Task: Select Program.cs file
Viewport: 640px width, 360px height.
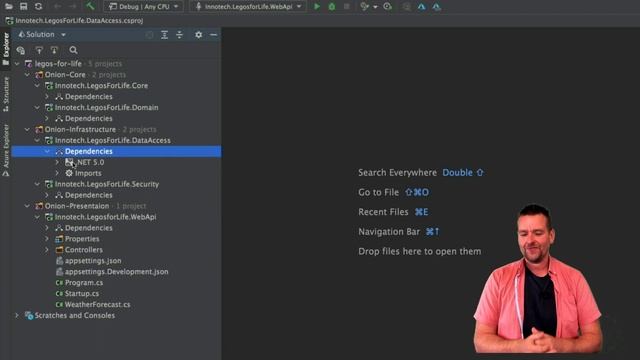Action: pyautogui.click(x=84, y=282)
